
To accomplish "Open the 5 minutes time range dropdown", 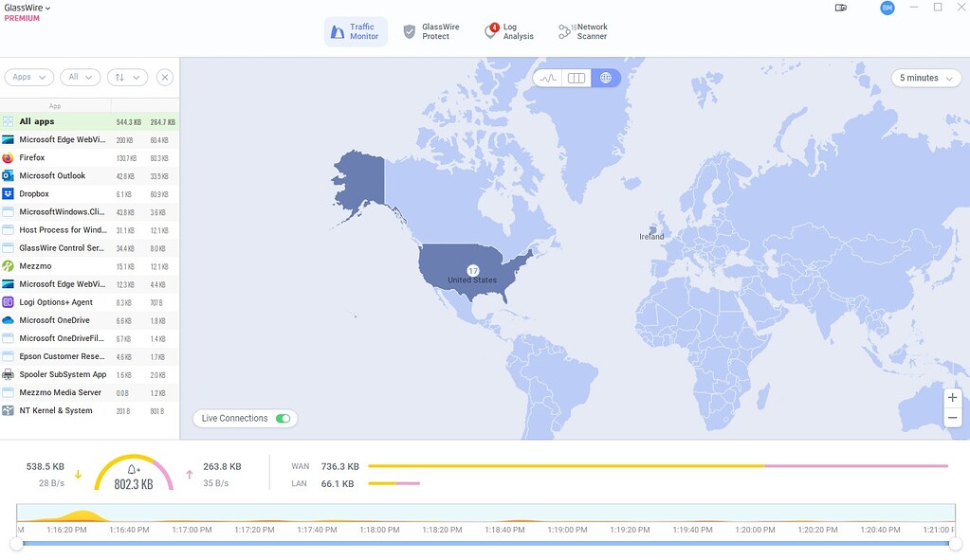I will tap(926, 78).
